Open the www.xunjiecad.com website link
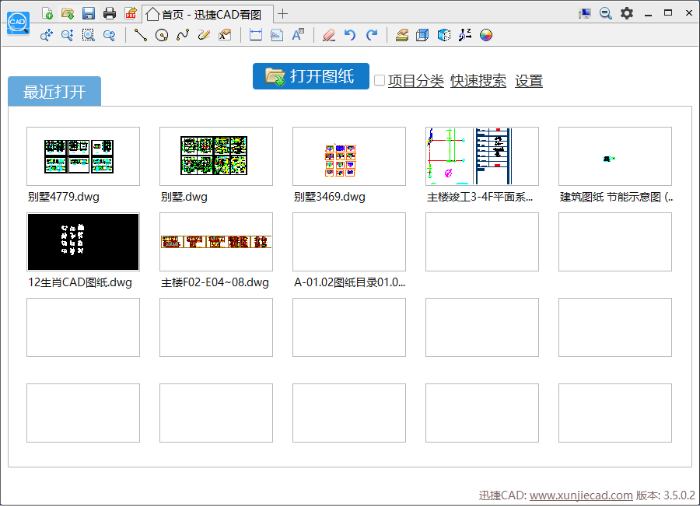The height and width of the screenshot is (506, 700). click(581, 495)
